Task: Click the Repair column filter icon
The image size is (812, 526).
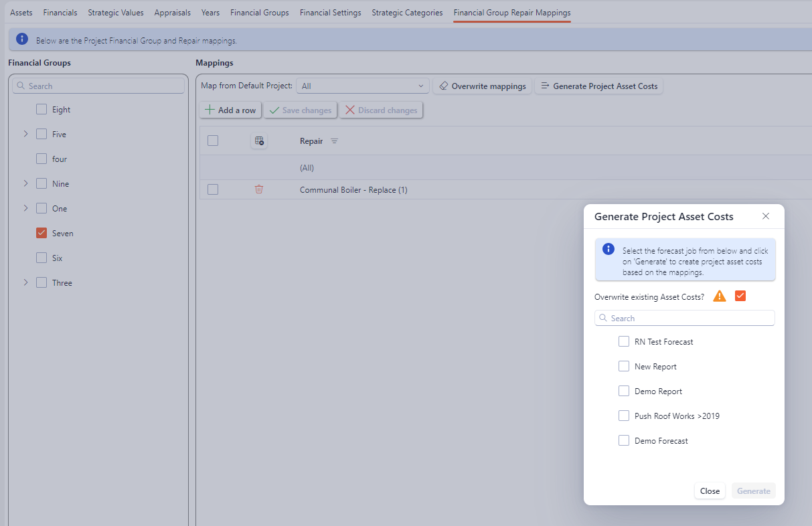Action: [335, 141]
